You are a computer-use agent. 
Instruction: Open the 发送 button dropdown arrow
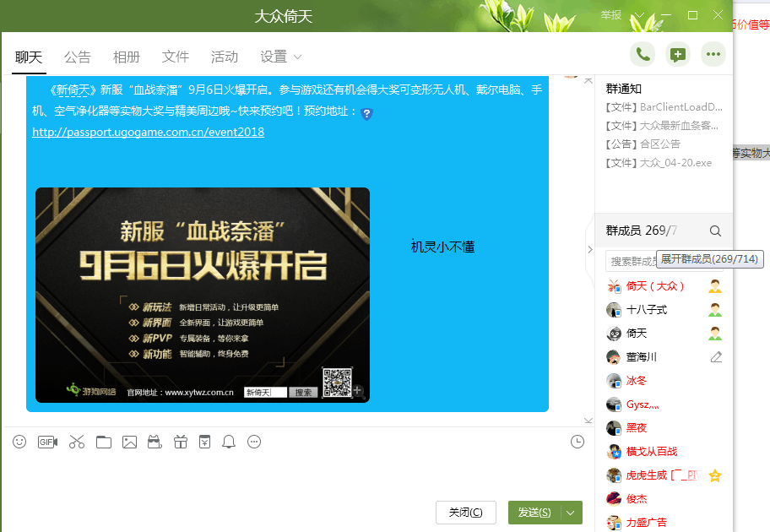[x=568, y=513]
